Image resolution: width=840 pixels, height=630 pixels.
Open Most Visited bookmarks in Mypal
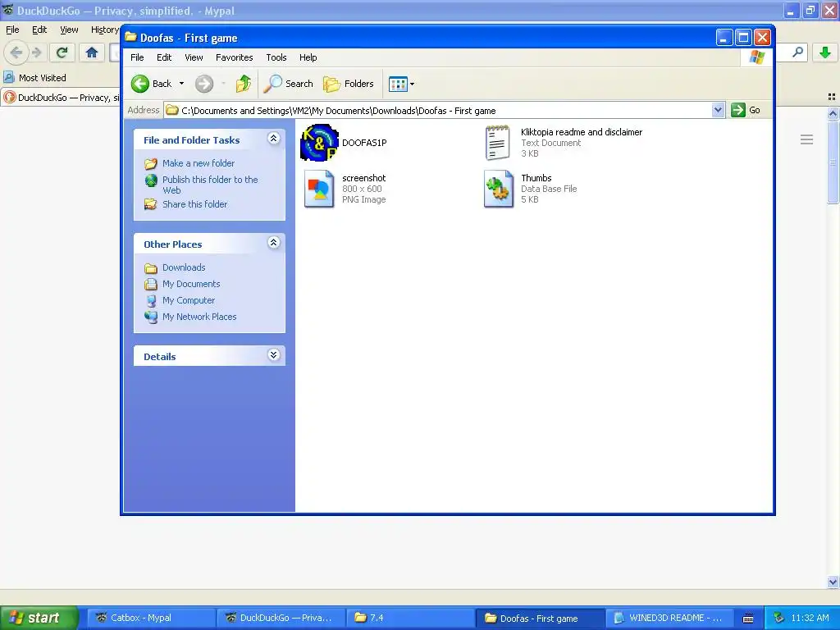(35, 78)
